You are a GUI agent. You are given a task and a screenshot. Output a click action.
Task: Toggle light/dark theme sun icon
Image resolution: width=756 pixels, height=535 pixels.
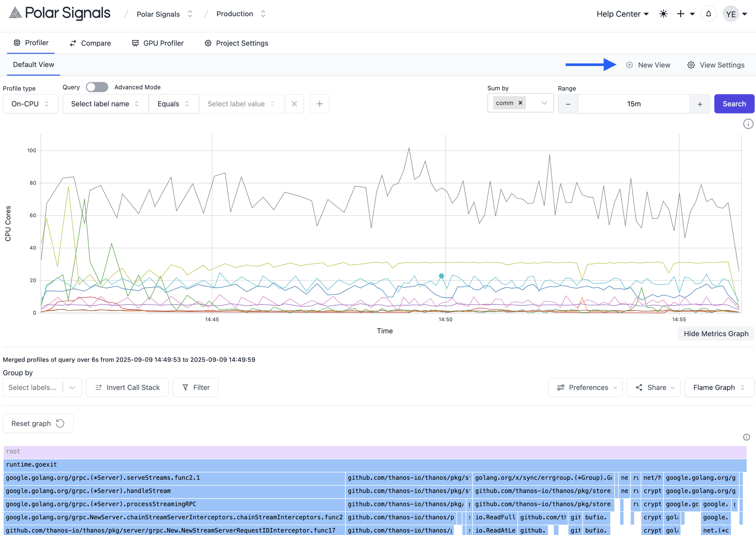coord(663,14)
